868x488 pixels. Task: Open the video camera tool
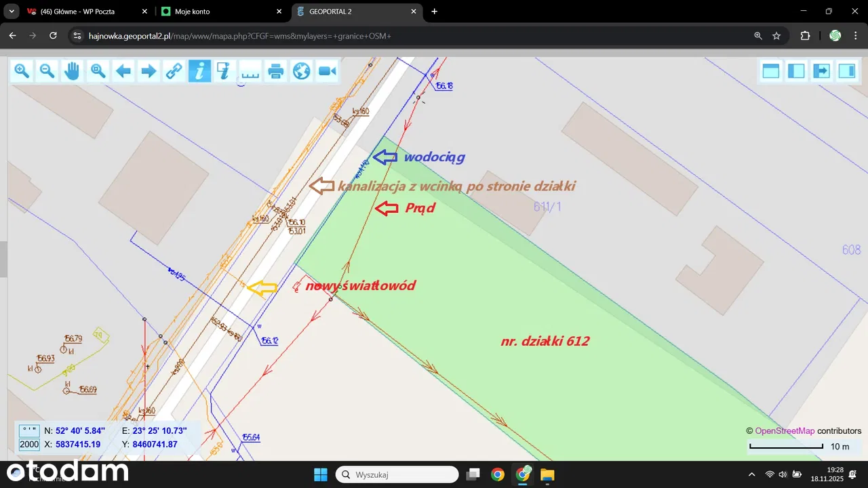[328, 70]
